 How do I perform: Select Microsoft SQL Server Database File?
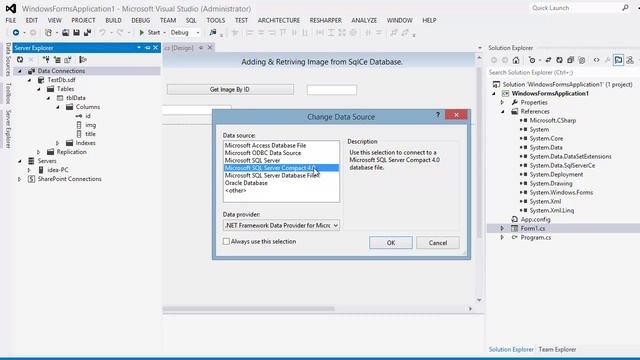[x=272, y=176]
